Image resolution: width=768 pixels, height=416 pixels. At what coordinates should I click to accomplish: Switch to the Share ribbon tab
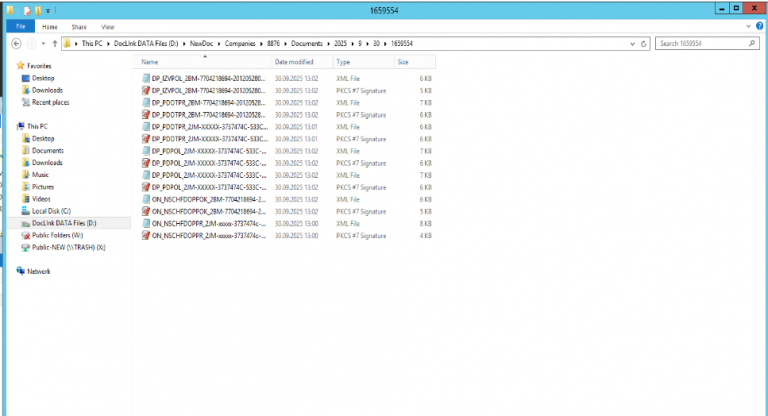[79, 27]
